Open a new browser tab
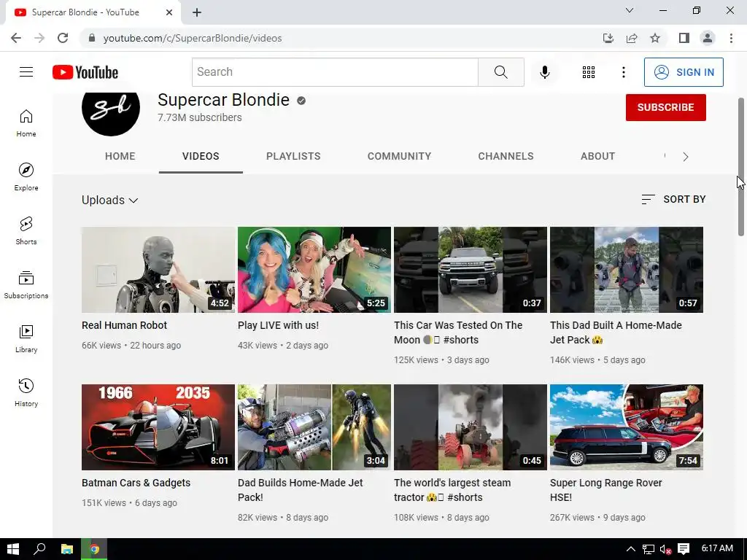 (197, 12)
